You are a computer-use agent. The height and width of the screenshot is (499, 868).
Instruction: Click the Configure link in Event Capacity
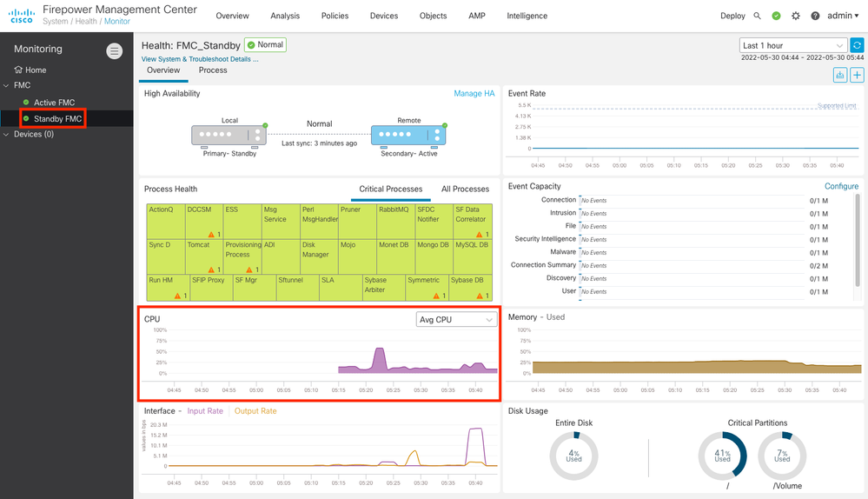(x=841, y=186)
